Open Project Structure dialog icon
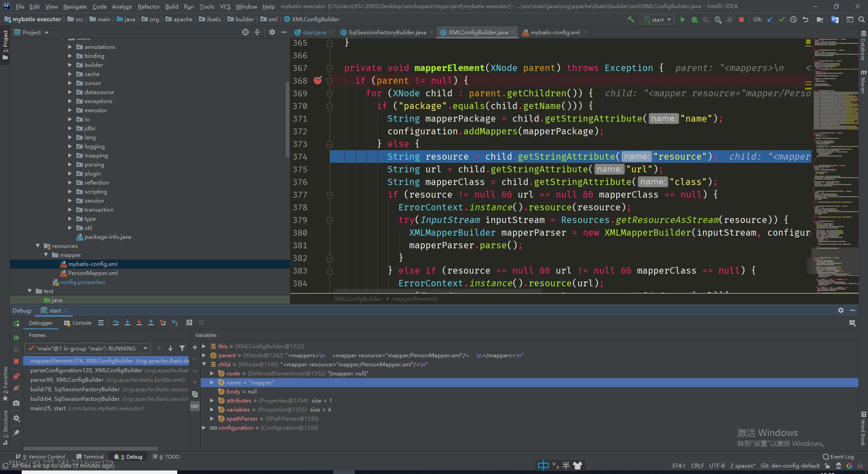 click(820, 19)
